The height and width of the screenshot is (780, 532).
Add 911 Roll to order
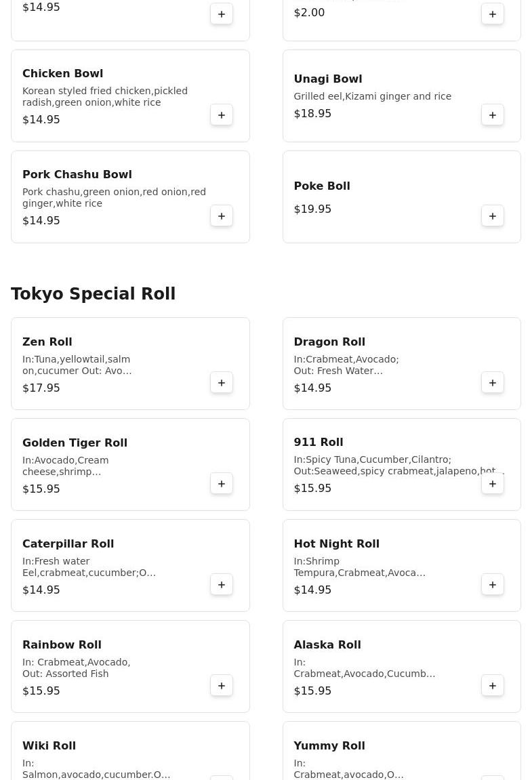[493, 484]
